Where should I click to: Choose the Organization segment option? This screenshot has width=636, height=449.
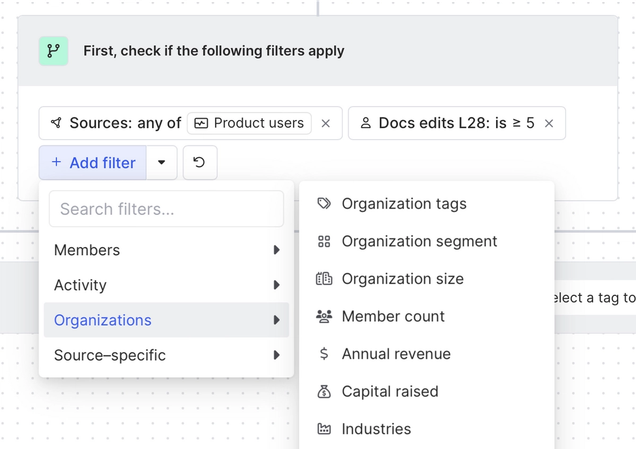click(x=419, y=241)
